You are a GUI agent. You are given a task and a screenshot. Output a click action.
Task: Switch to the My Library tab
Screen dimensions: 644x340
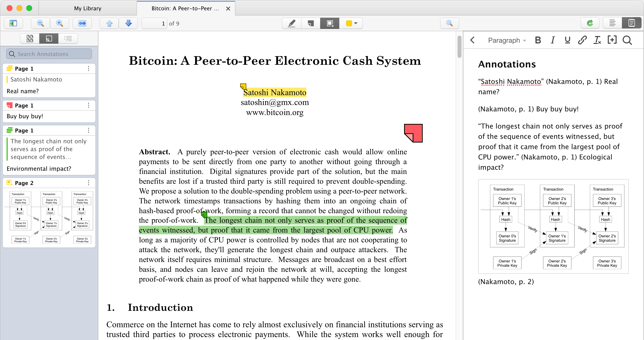pyautogui.click(x=87, y=8)
